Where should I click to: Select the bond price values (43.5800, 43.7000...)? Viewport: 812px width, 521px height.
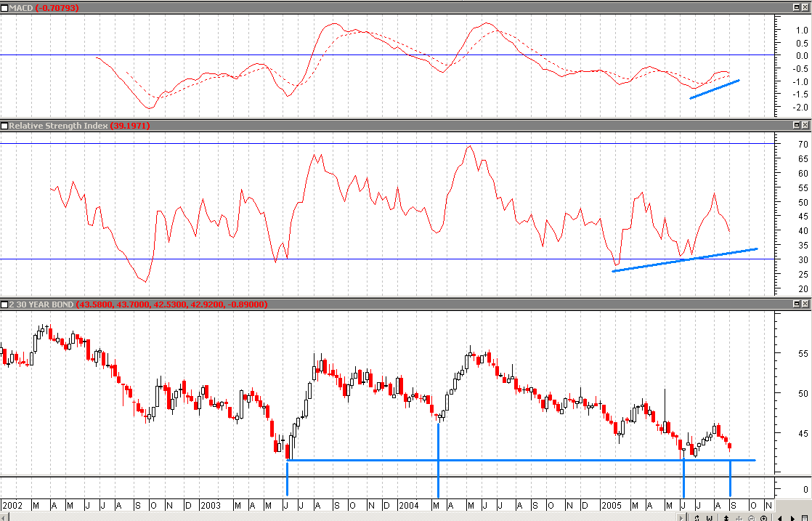click(172, 304)
